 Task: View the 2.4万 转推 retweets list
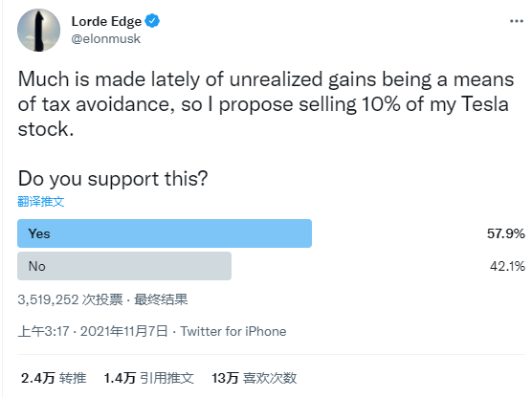point(54,378)
